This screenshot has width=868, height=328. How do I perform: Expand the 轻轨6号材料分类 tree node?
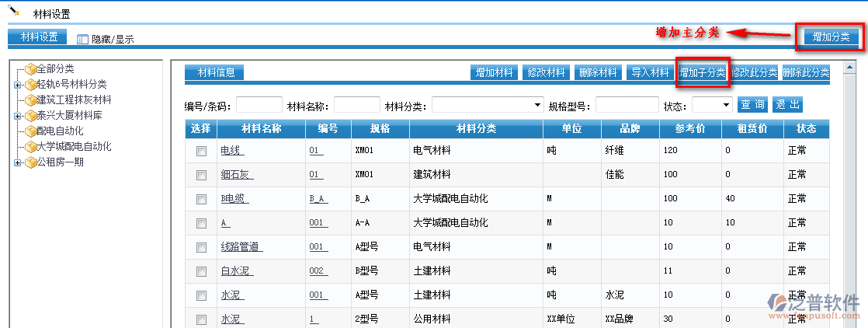(17, 85)
